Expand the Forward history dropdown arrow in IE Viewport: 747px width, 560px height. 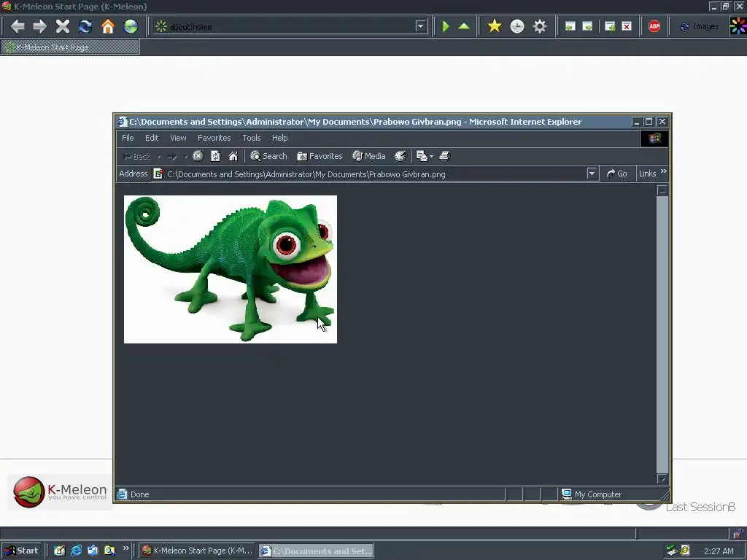[x=186, y=156]
